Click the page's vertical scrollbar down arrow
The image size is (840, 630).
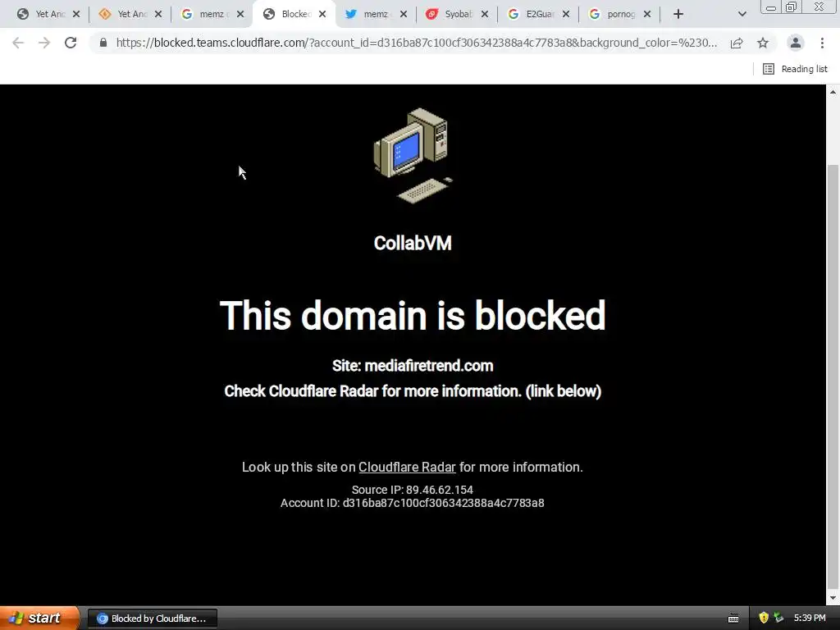coord(833,598)
